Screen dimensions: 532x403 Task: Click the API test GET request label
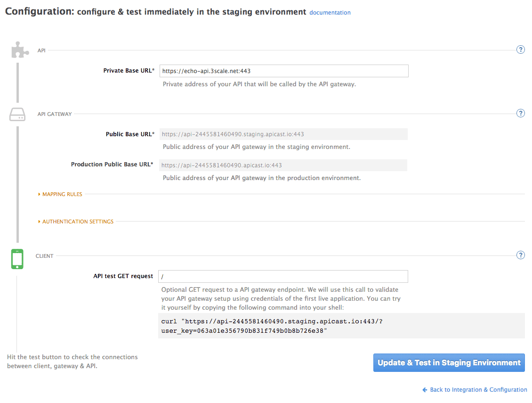point(123,276)
